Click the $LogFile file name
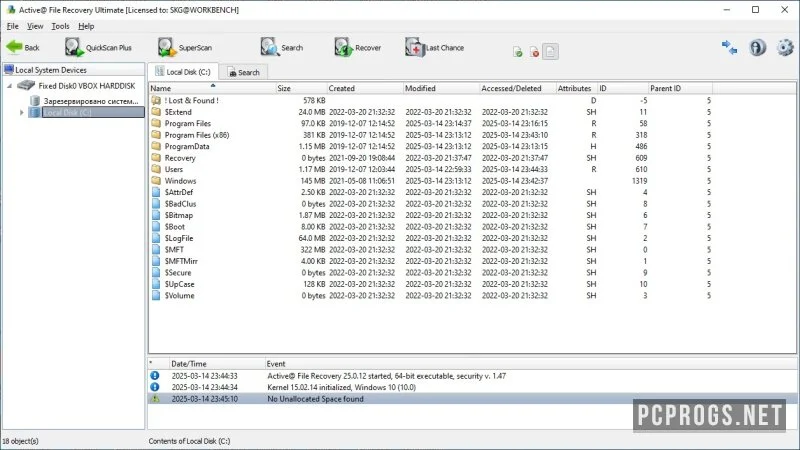800x450 pixels. [x=179, y=238]
